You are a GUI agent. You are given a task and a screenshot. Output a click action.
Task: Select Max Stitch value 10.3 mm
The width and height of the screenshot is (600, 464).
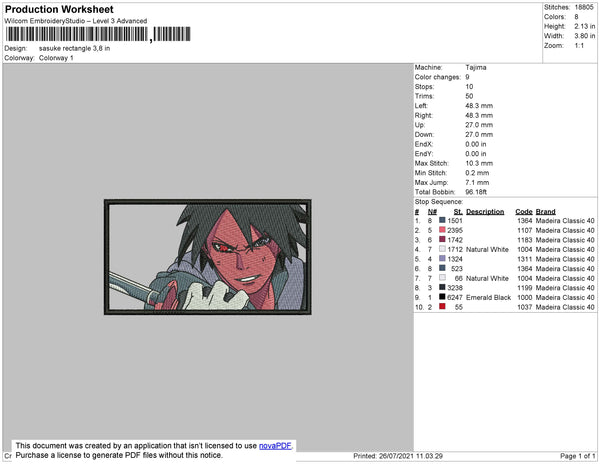479,163
